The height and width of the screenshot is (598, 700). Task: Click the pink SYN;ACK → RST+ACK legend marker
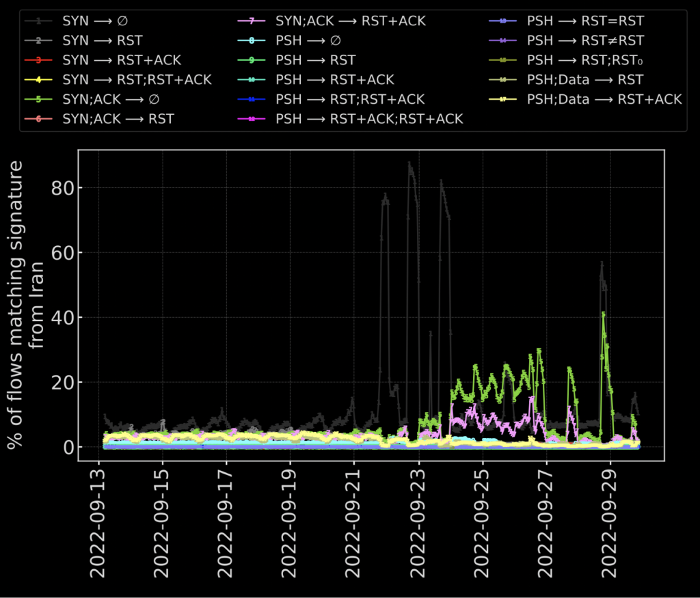coord(252,21)
